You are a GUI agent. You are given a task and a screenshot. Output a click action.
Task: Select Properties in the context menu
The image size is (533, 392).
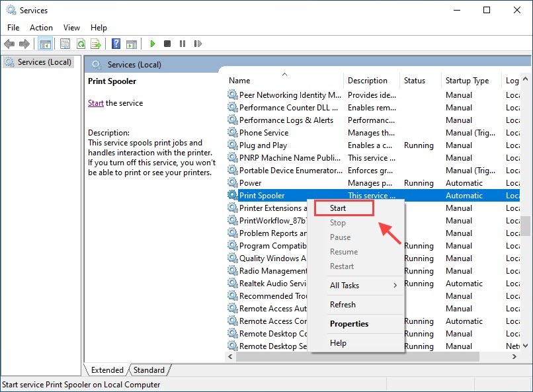(x=349, y=324)
